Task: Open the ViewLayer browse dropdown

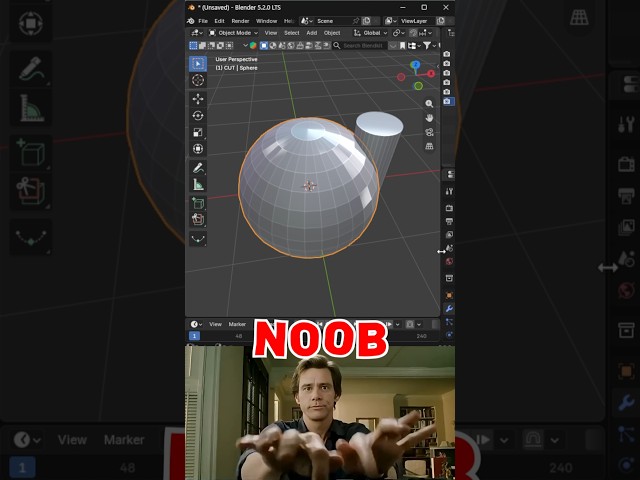Action: [x=391, y=21]
